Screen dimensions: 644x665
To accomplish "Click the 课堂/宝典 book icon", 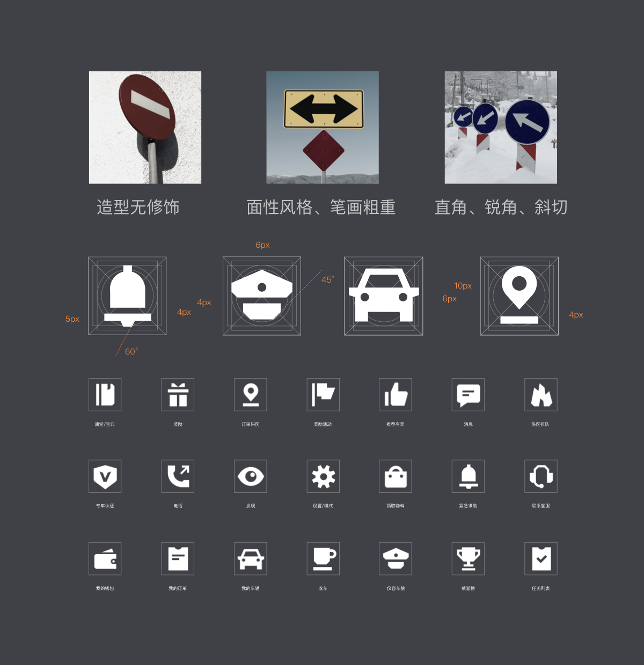I will click(105, 395).
